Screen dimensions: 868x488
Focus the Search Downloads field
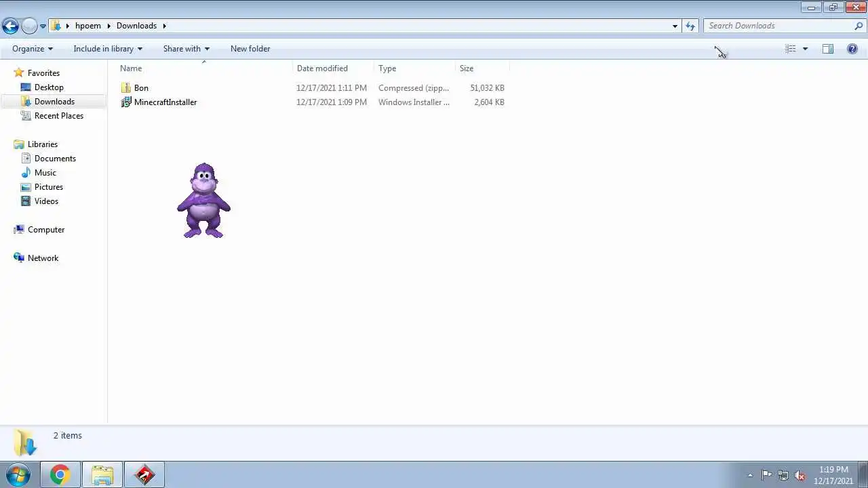point(778,26)
